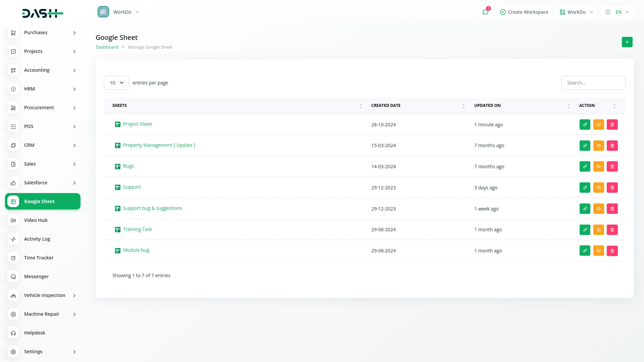644x362 pixels.
Task: View Property Management via eye icon
Action: 599,146
